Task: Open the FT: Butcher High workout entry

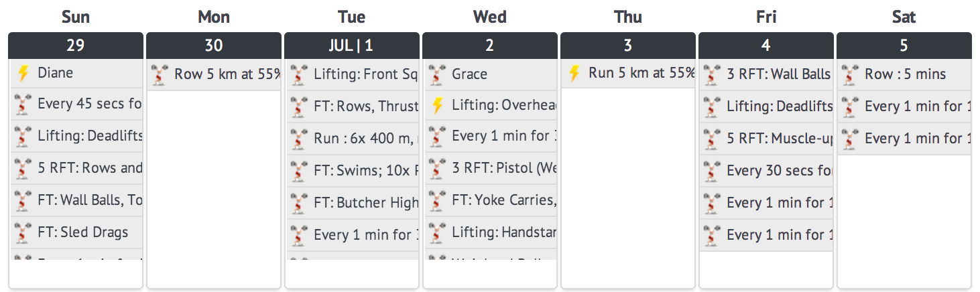Action: [x=365, y=202]
